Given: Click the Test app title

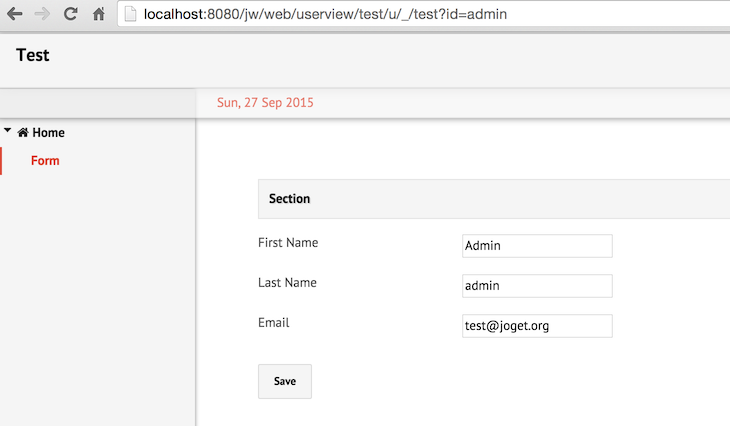Looking at the screenshot, I should point(33,55).
